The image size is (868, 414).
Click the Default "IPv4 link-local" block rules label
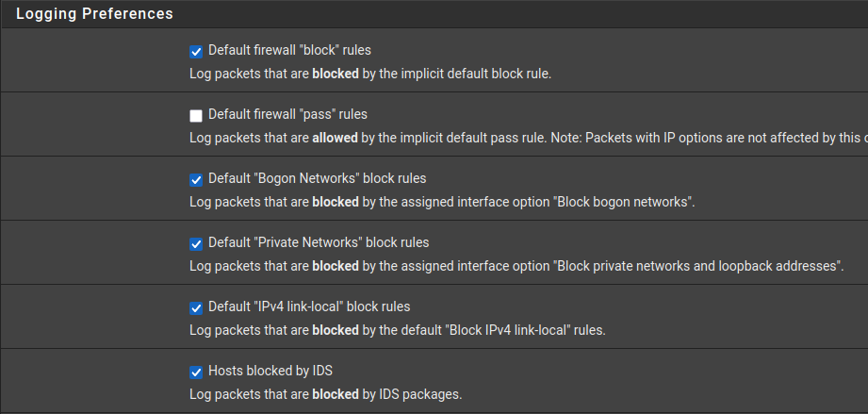coord(309,306)
